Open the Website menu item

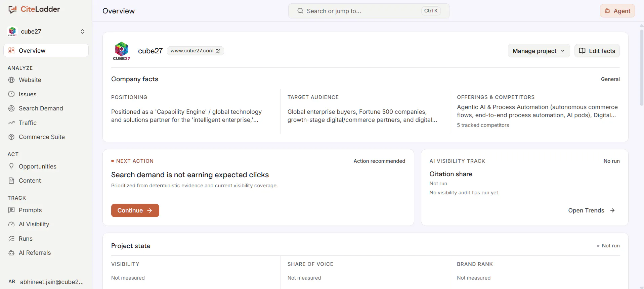click(46, 80)
